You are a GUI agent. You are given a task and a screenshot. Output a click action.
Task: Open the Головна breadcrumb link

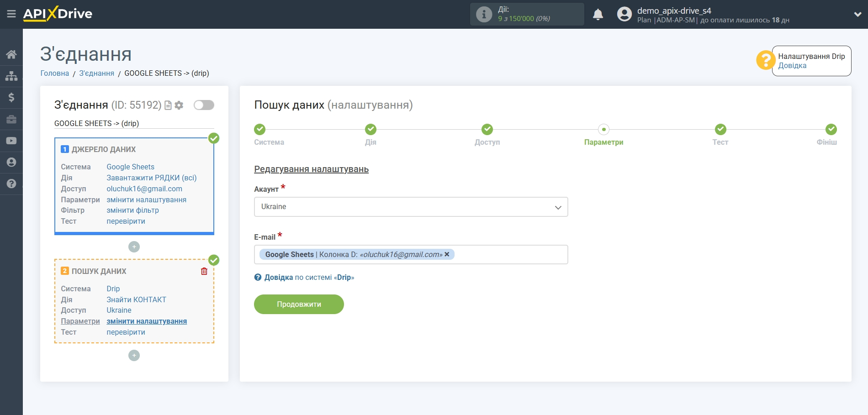(x=55, y=73)
